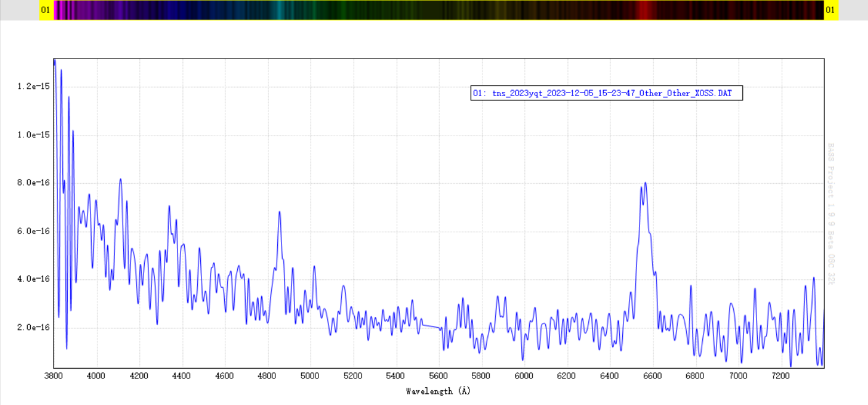Image resolution: width=868 pixels, height=405 pixels.
Task: Click the magenta edge of the spectrum strip
Action: tap(57, 10)
